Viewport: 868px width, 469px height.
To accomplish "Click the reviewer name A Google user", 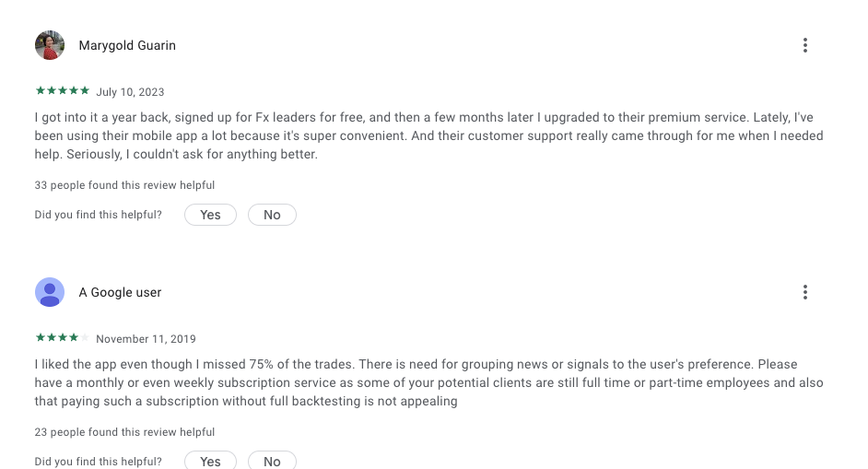I will click(120, 292).
